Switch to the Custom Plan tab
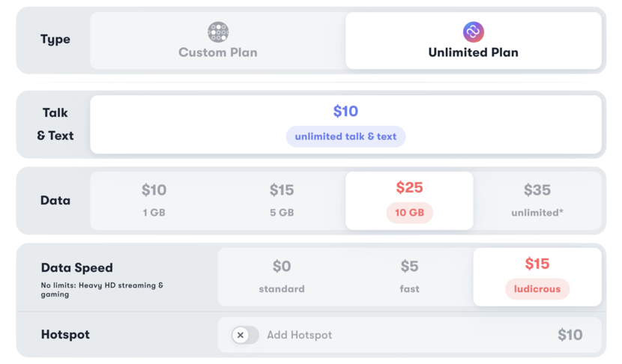Viewport: 622px width, 364px height. (x=217, y=41)
